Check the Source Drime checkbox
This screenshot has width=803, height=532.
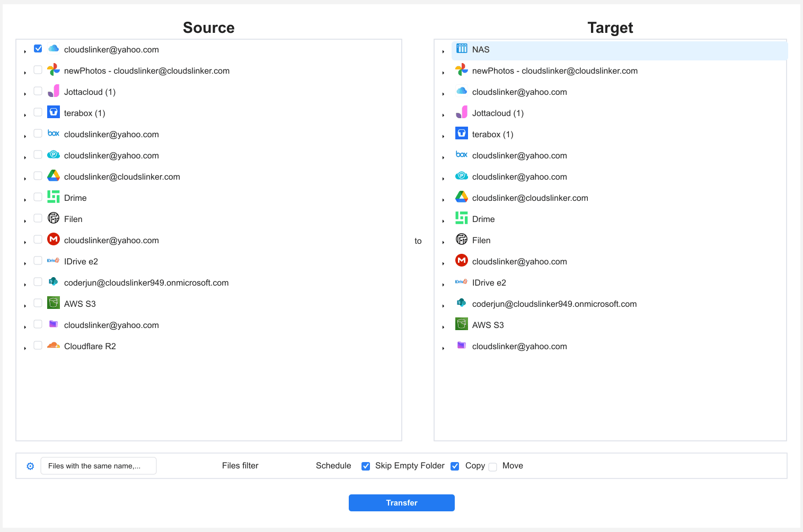coord(38,197)
